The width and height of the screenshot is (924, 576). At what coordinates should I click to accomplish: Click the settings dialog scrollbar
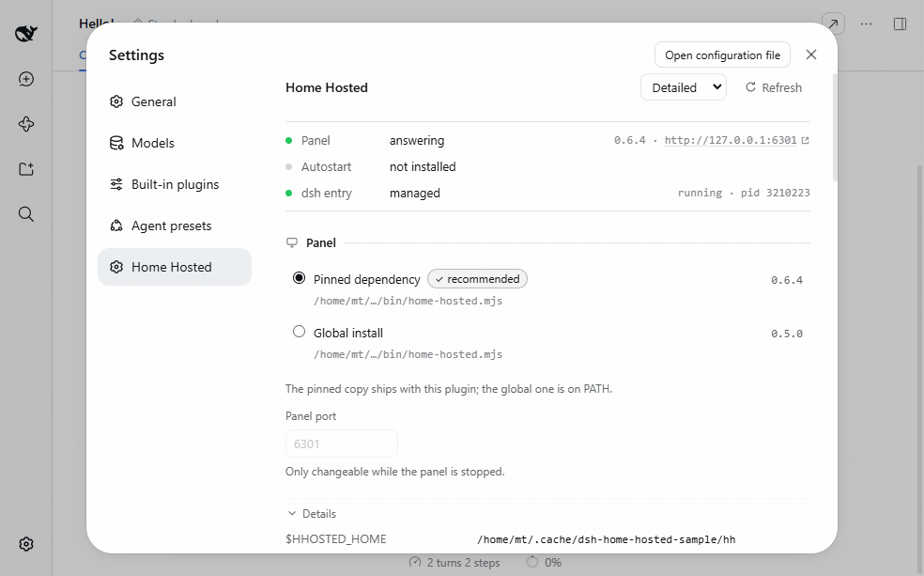835,127
